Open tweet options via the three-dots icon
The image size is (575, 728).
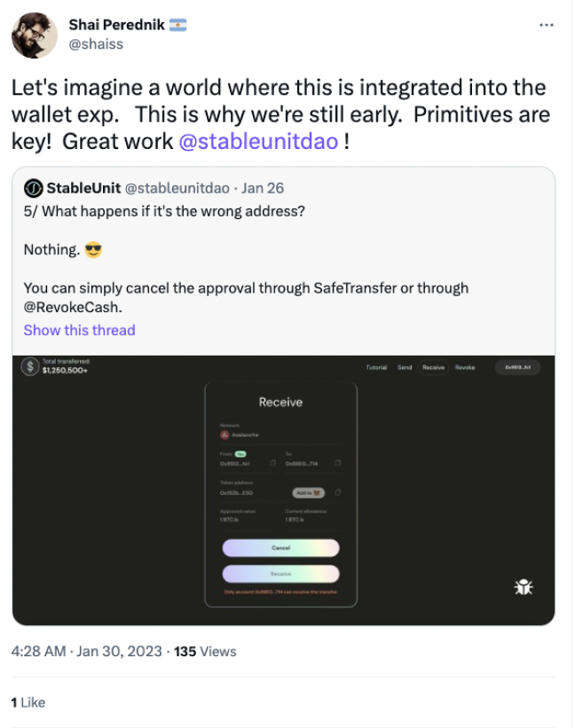(547, 25)
